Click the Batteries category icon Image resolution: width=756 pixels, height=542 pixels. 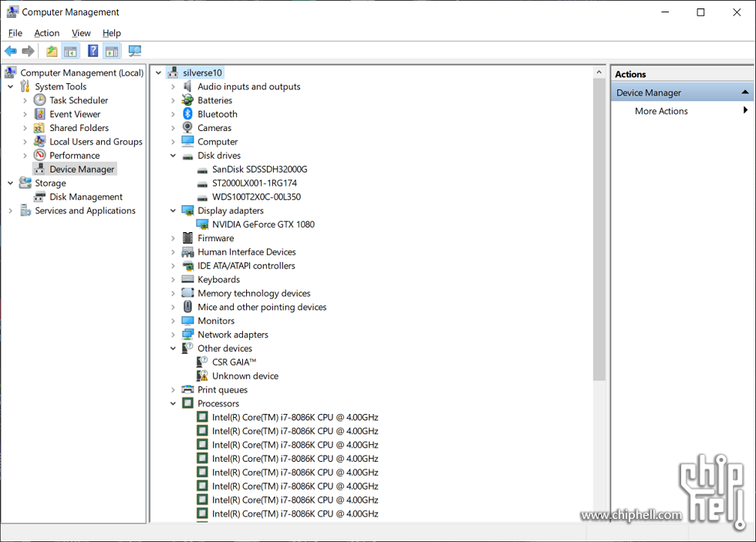click(187, 100)
